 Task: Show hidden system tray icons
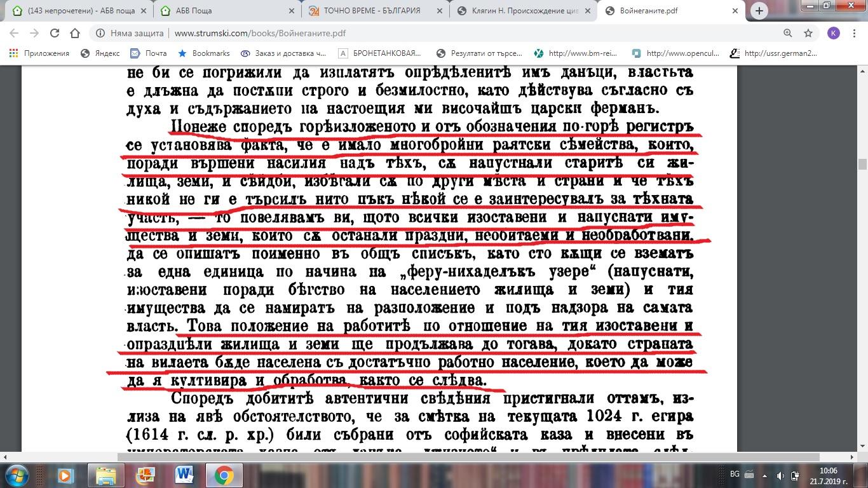[x=764, y=475]
